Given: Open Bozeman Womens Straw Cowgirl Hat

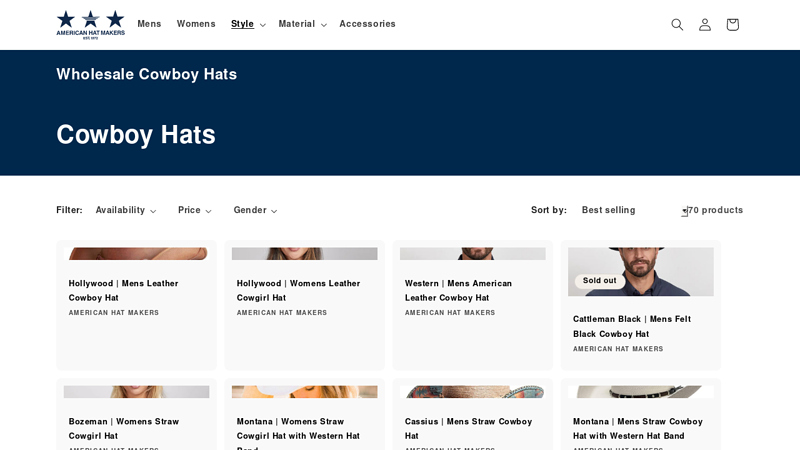Looking at the screenshot, I should 123,429.
